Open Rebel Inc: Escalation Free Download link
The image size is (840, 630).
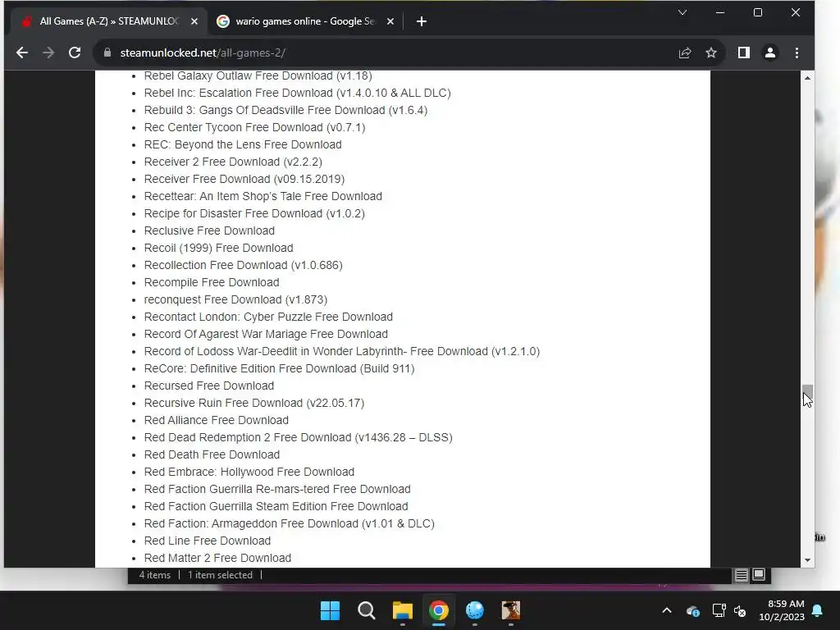297,93
